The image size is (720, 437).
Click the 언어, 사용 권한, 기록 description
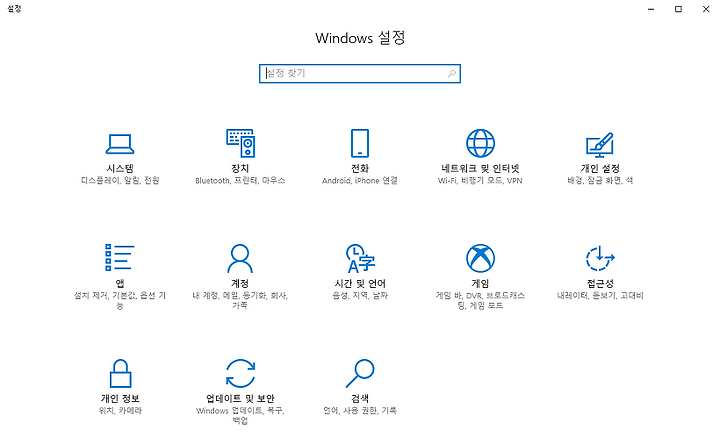(x=360, y=410)
